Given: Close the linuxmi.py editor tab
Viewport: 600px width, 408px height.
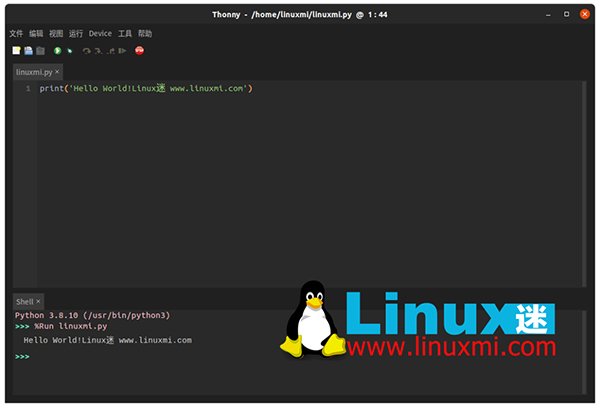Looking at the screenshot, I should click(57, 72).
